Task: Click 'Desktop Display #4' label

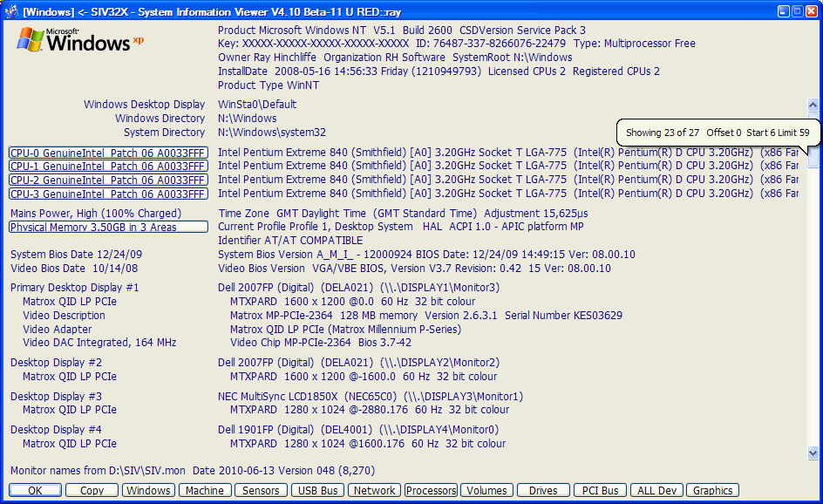Action: [x=56, y=430]
